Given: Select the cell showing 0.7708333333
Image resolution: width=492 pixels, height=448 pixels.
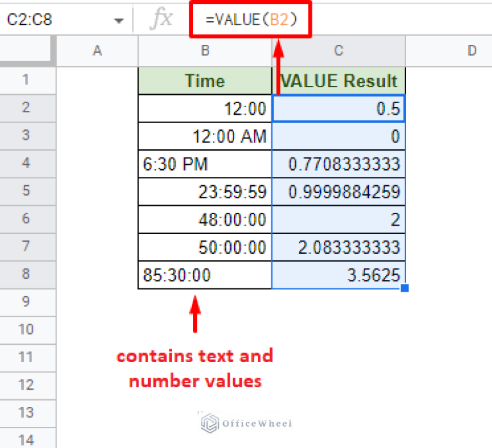Looking at the screenshot, I should pos(339,164).
